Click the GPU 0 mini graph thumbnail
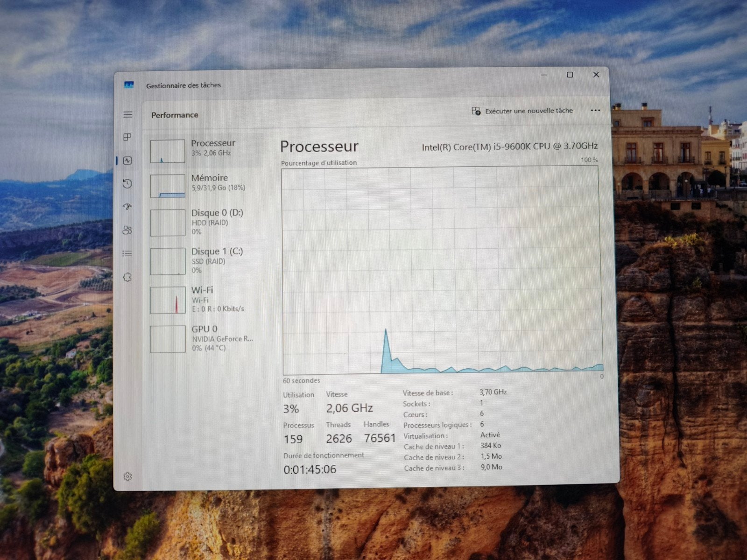 168,339
